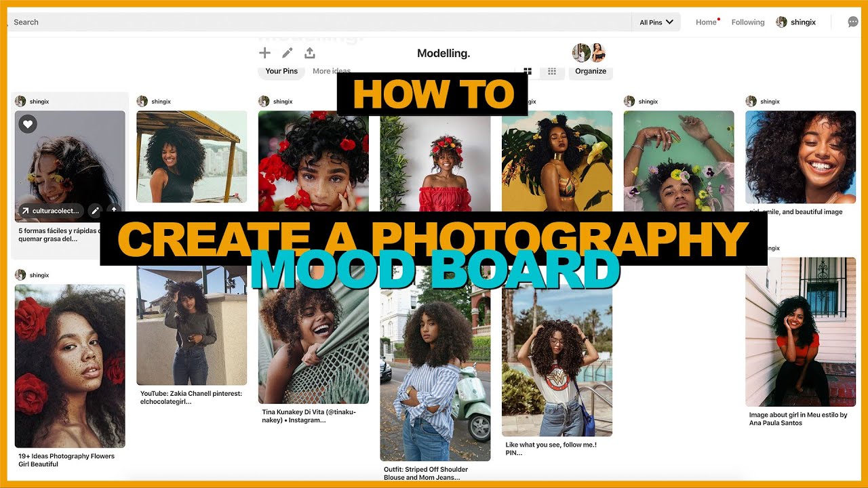This screenshot has height=488, width=868.
Task: Select the Your Pins tab
Action: pos(281,71)
